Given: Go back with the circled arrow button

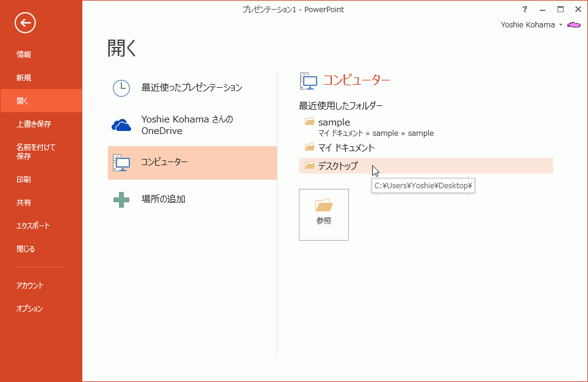Looking at the screenshot, I should coord(25,23).
